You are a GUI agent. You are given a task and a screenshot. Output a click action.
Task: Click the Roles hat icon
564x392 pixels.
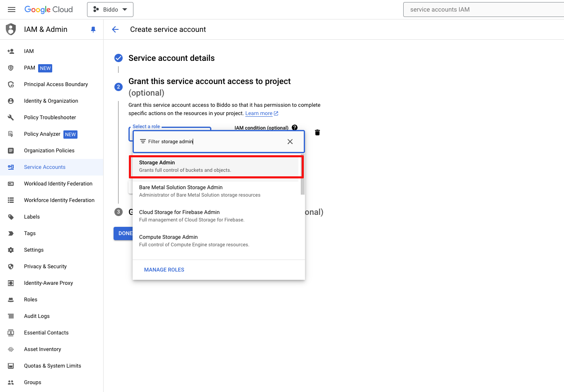11,300
